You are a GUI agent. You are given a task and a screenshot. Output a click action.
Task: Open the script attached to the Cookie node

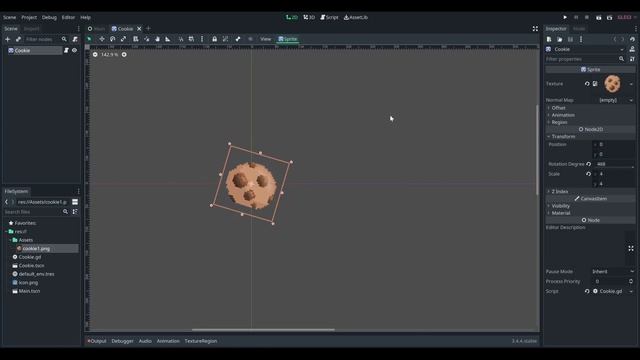click(66, 50)
